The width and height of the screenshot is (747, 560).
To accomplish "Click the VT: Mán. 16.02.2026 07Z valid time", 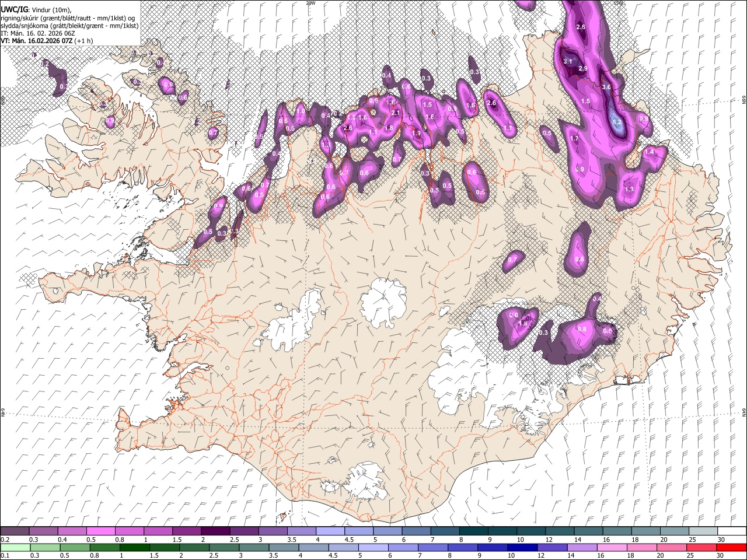I will tap(37, 41).
